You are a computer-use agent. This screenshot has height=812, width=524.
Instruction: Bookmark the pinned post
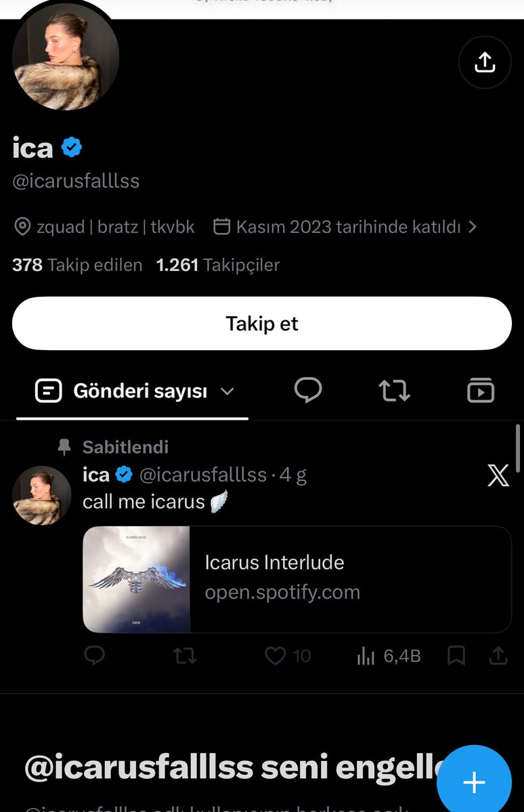point(456,656)
